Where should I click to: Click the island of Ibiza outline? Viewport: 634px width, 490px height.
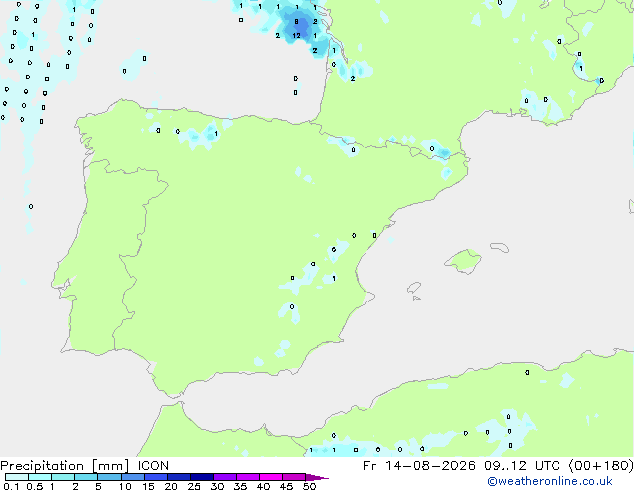coord(414,288)
